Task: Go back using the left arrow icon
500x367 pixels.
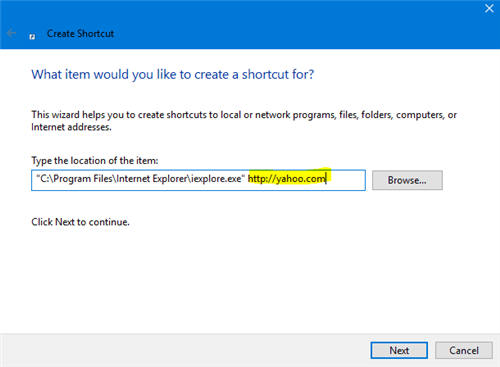Action: 12,33
